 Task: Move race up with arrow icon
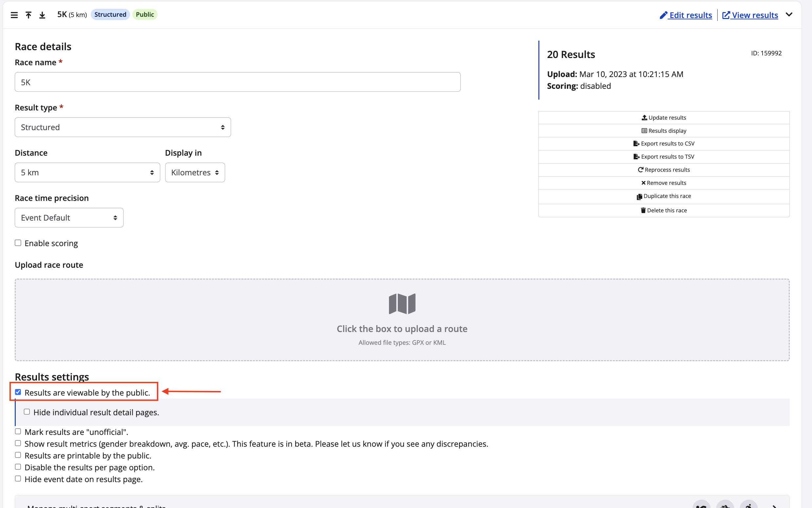29,15
